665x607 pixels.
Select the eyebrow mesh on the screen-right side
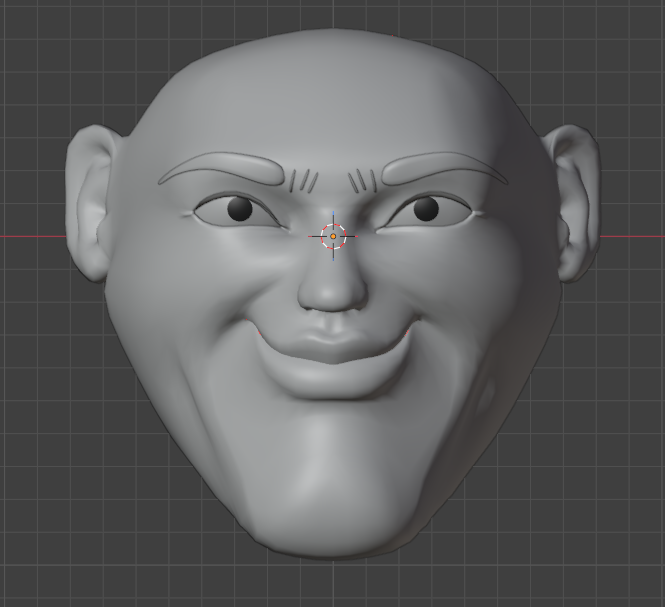click(444, 168)
